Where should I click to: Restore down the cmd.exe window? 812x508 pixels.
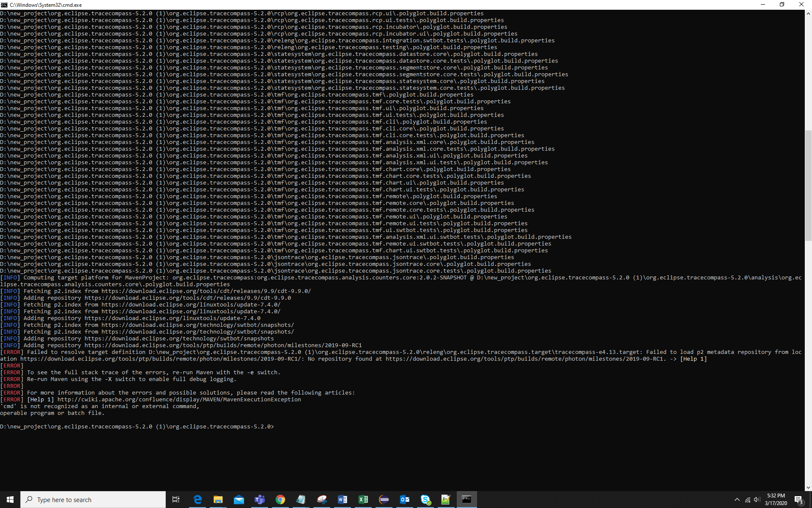point(782,5)
